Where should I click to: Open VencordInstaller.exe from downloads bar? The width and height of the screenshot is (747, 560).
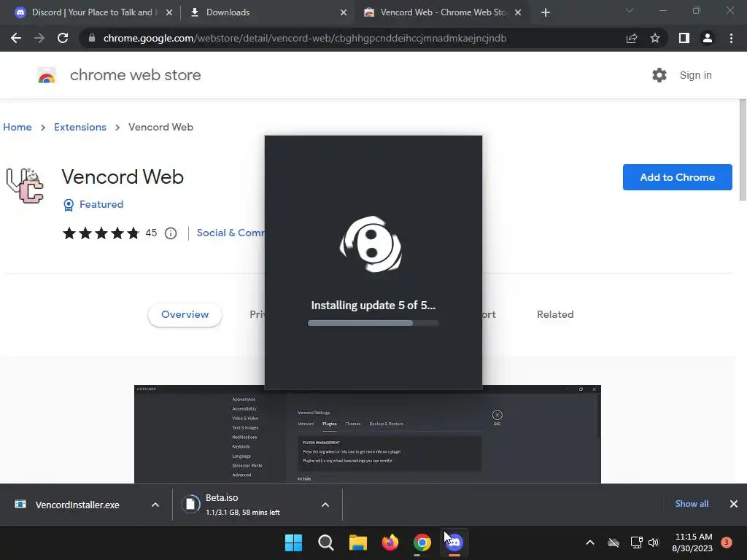point(77,505)
